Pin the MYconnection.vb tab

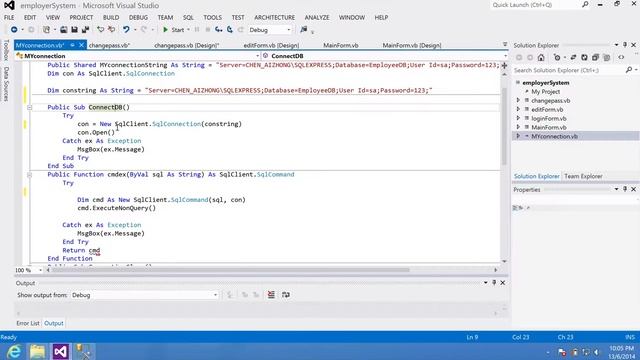pos(72,45)
